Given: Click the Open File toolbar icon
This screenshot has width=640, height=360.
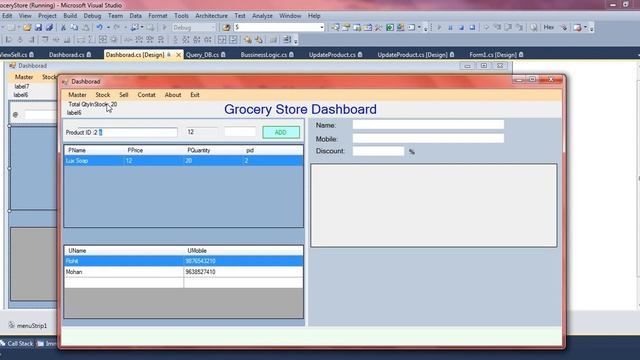Looking at the screenshot, I should coord(27,27).
